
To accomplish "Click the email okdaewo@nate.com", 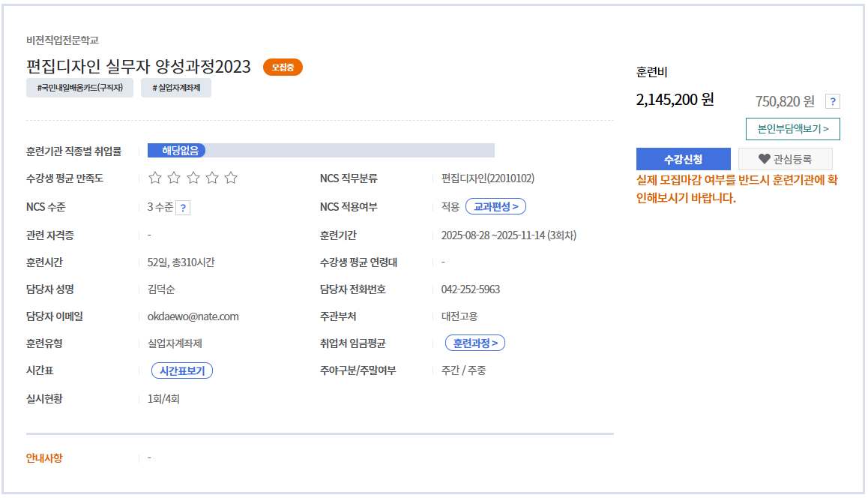I will coord(193,316).
